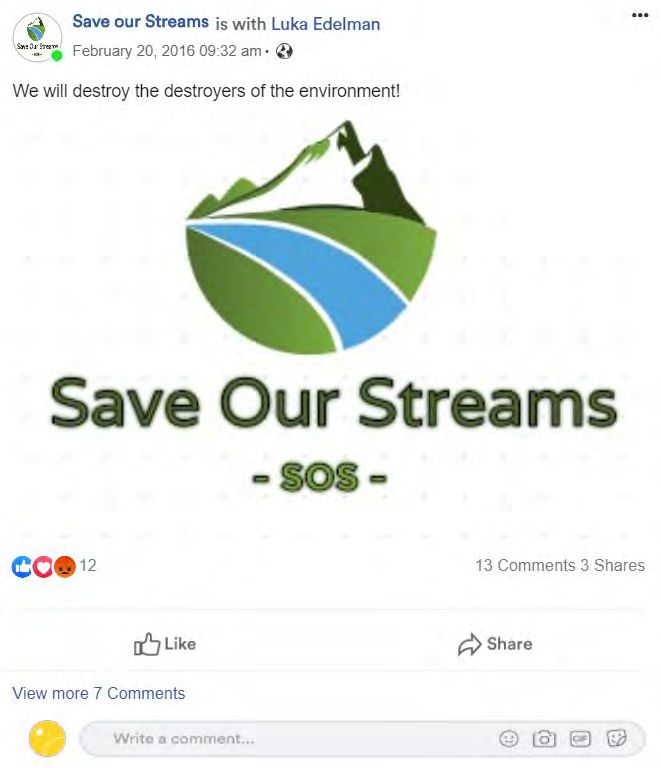Screen dimensions: 661x768
Task: Open the sticker picker icon
Action: click(x=616, y=738)
